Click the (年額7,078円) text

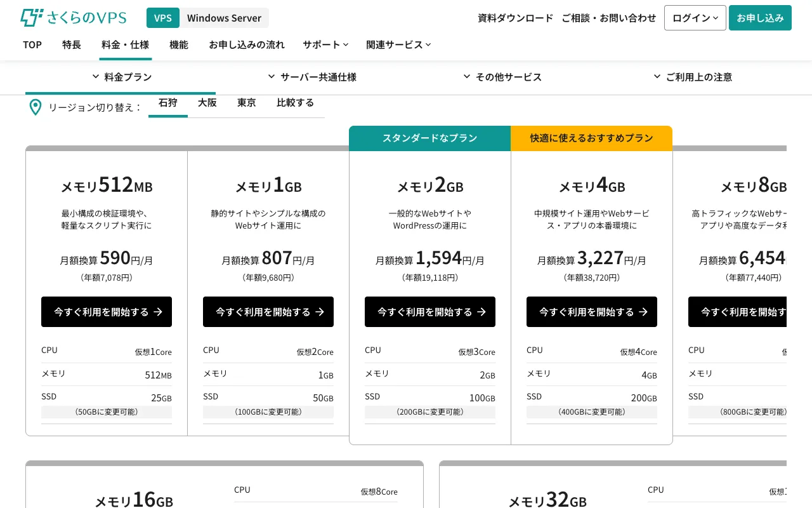tap(107, 278)
